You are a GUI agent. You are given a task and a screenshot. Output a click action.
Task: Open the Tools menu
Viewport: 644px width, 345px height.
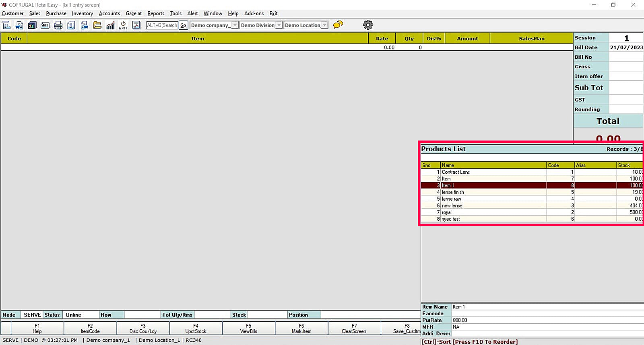point(176,14)
